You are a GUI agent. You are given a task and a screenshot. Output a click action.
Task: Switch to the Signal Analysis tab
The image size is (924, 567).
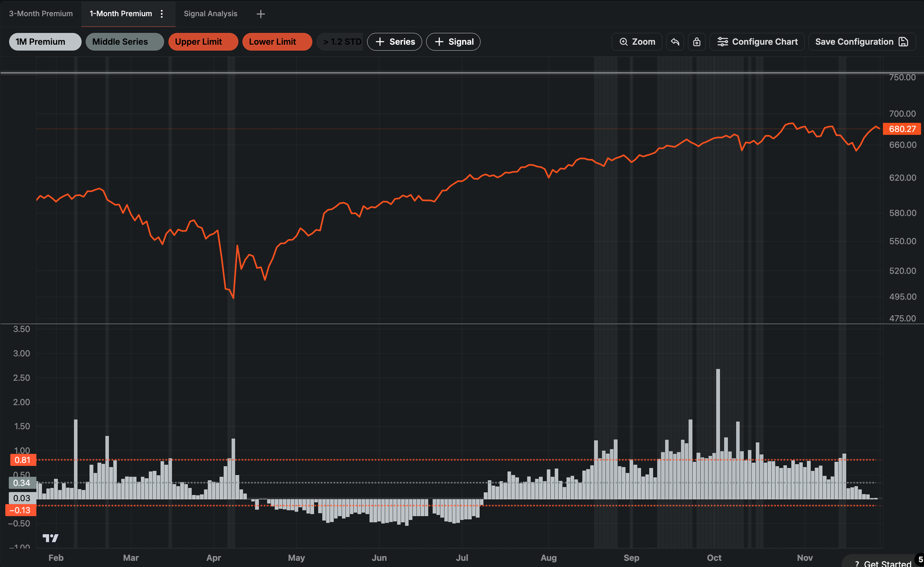(x=210, y=14)
